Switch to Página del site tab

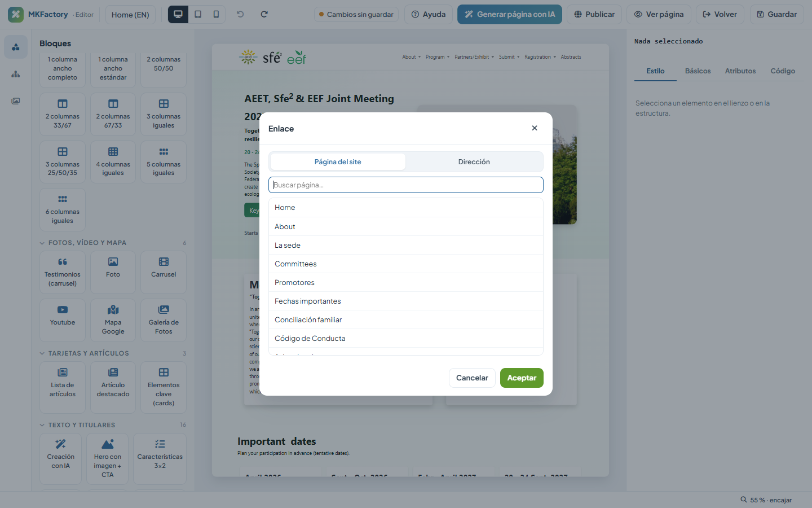pyautogui.click(x=338, y=161)
